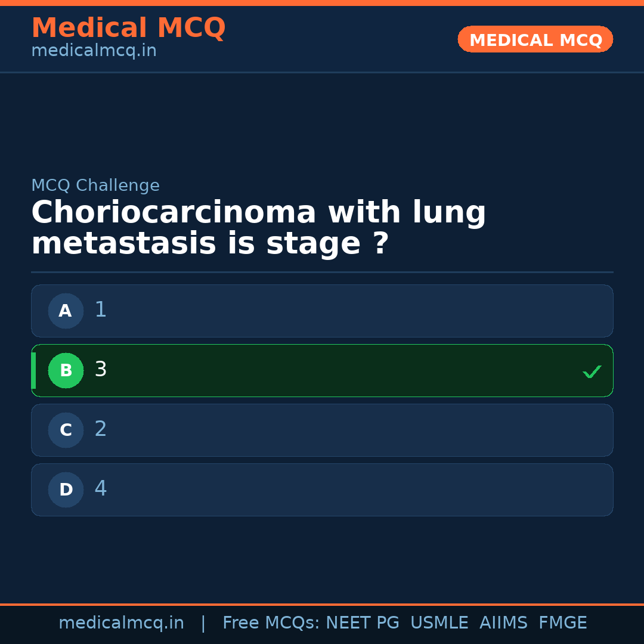Select 'AIIMS' in the footer
This screenshot has width=644, height=644.
[x=503, y=623]
